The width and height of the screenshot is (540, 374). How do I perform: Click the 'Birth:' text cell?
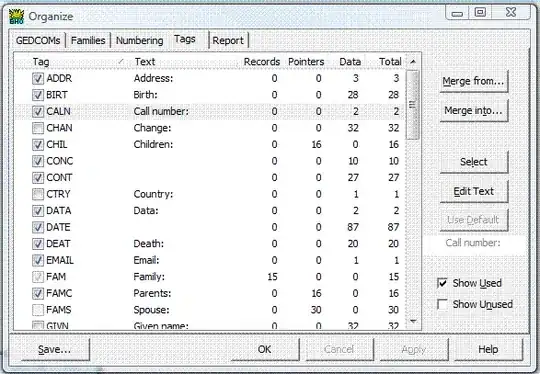(145, 95)
